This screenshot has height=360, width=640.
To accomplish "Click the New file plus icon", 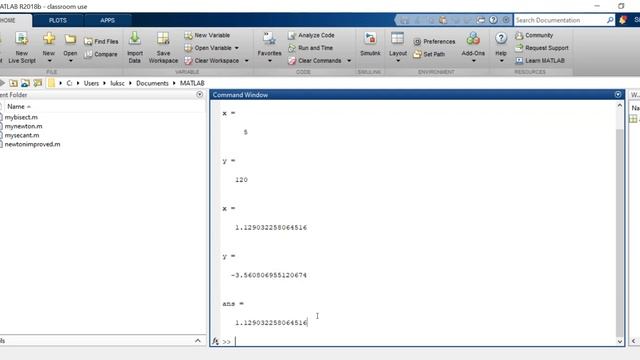I will pos(49,39).
